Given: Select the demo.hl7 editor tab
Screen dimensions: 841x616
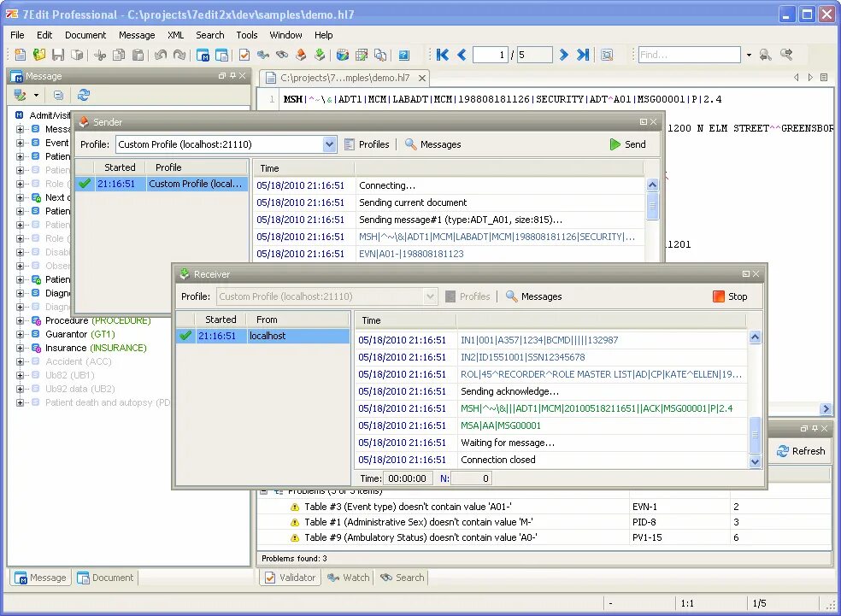Looking at the screenshot, I should 345,78.
